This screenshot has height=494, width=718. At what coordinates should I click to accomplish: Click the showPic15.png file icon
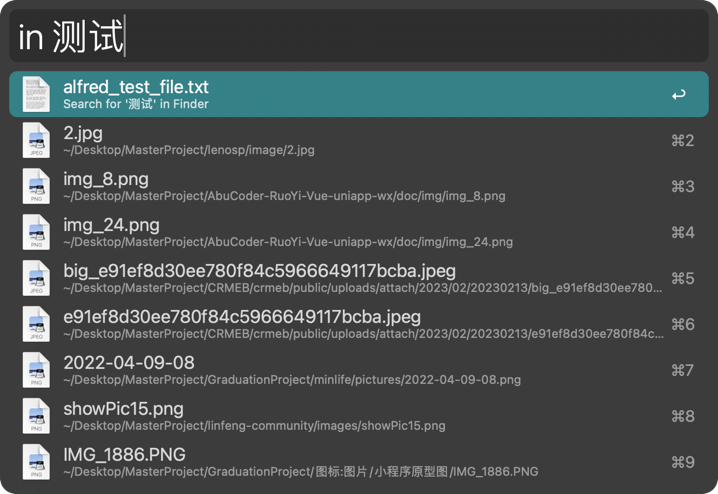(x=36, y=416)
